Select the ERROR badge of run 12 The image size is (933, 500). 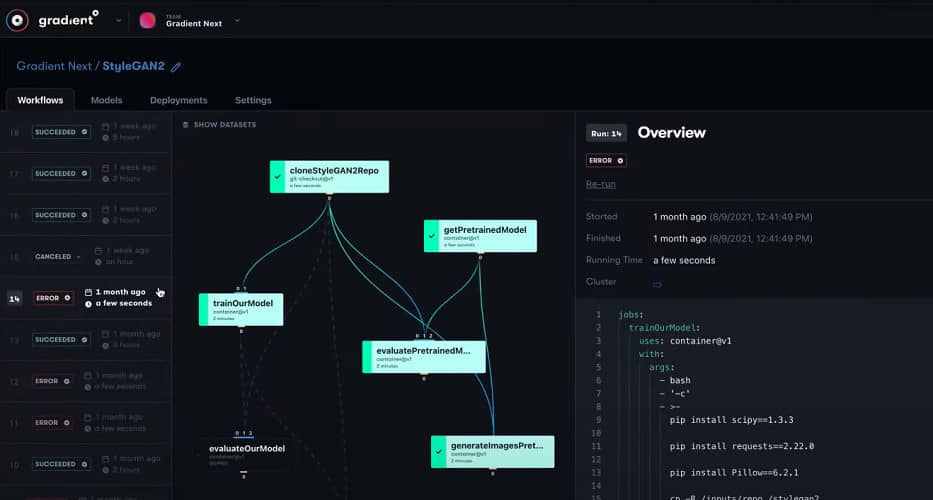54,381
